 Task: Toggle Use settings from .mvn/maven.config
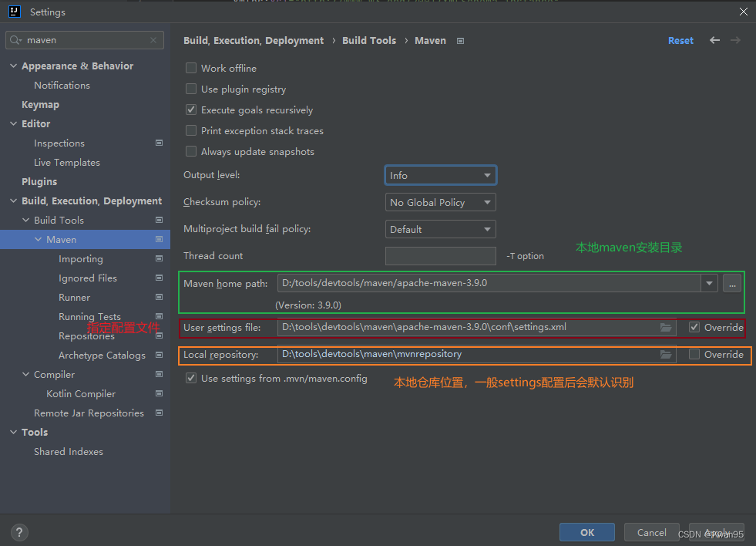(191, 378)
